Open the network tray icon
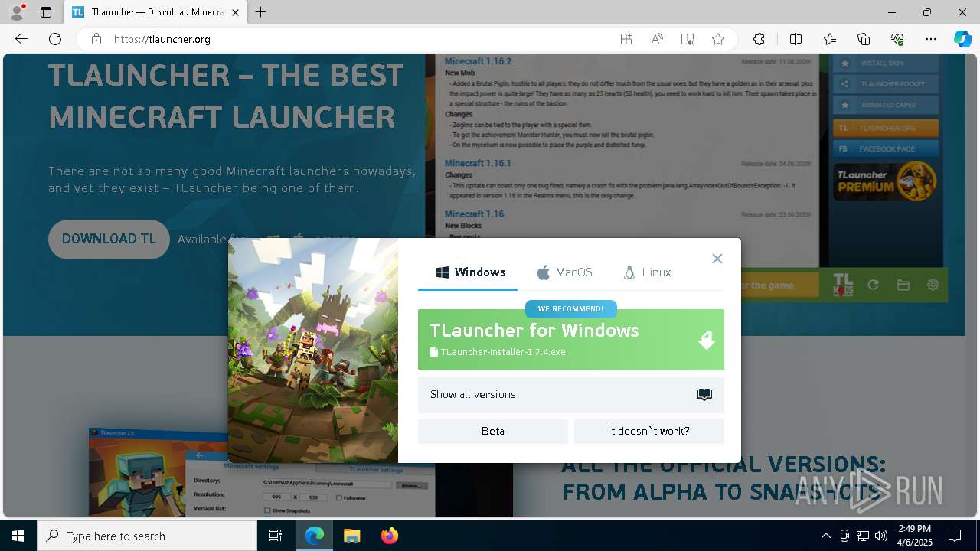The image size is (980, 551). coord(863,536)
